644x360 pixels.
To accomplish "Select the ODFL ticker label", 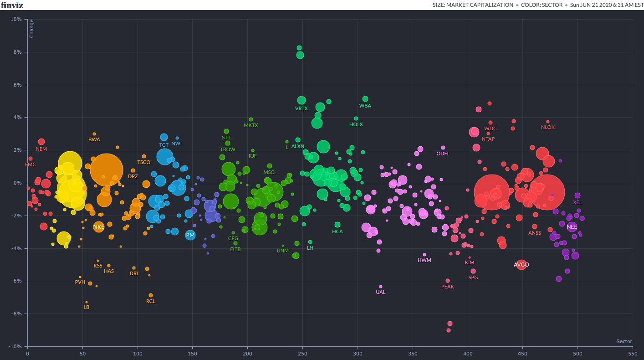I will coord(443,154).
